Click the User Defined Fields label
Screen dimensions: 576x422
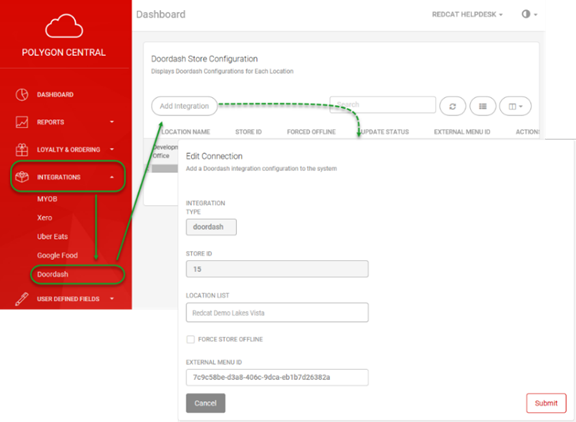tap(68, 299)
